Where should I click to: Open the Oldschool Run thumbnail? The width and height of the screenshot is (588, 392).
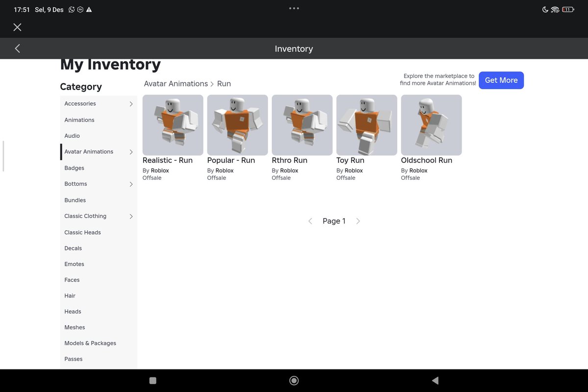click(432, 125)
